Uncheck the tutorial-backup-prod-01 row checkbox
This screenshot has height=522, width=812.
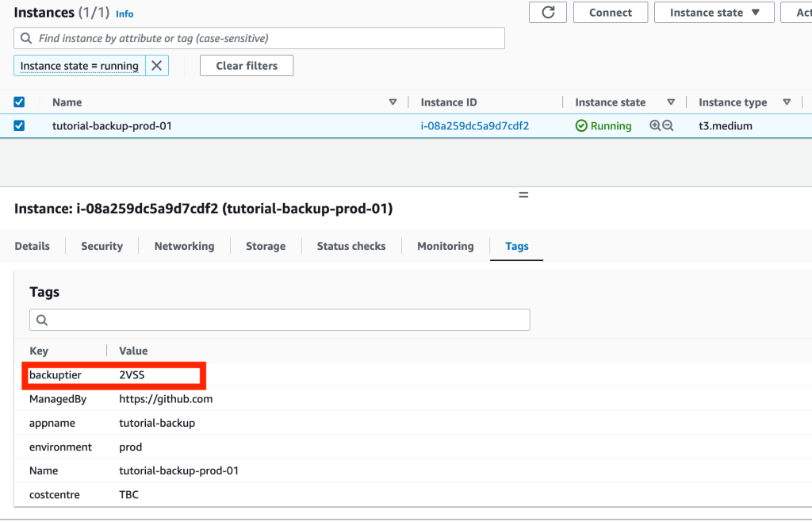[20, 125]
